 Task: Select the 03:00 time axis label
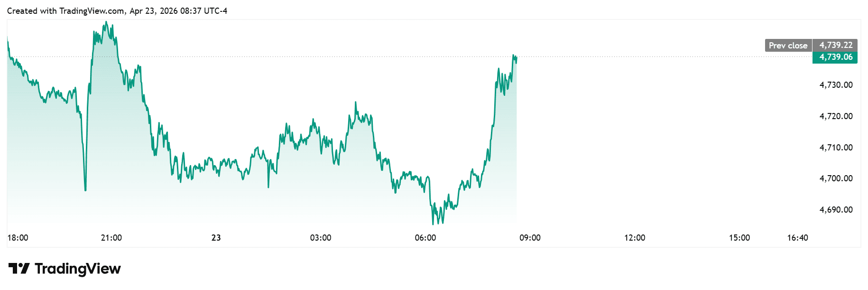coord(321,238)
